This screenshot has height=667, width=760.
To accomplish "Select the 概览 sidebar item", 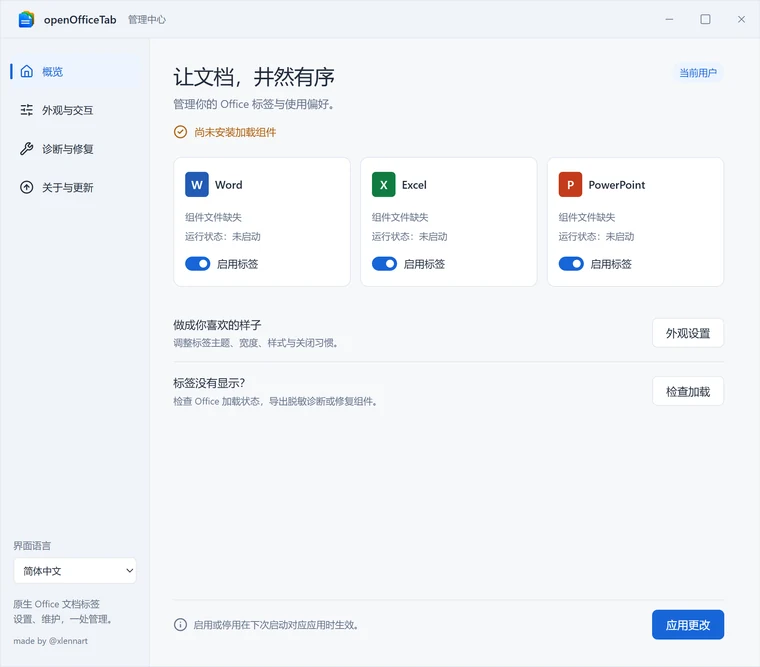I will point(75,71).
